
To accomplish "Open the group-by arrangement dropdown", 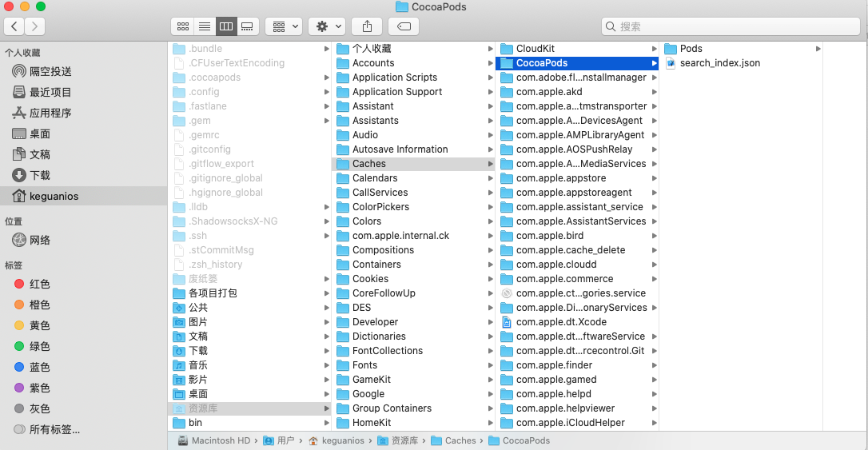I will 284,26.
